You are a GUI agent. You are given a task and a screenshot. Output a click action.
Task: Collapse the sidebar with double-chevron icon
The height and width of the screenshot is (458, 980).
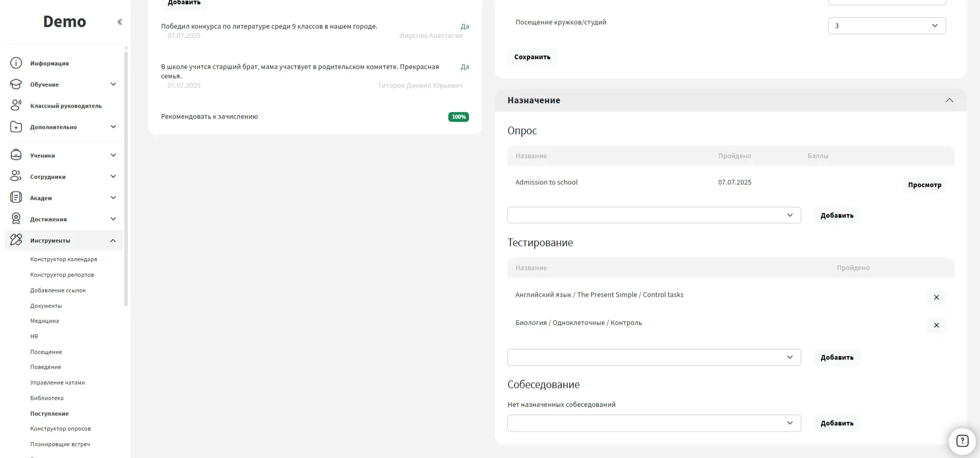[120, 22]
